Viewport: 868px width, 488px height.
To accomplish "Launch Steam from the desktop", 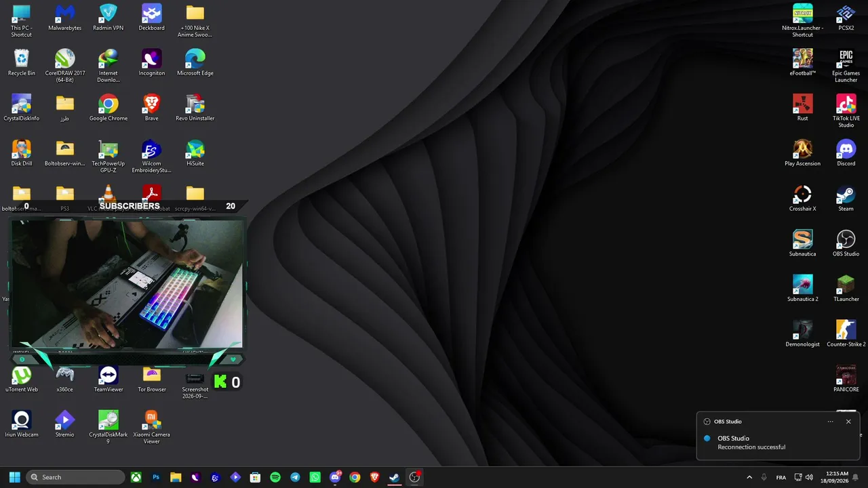I will [x=846, y=199].
